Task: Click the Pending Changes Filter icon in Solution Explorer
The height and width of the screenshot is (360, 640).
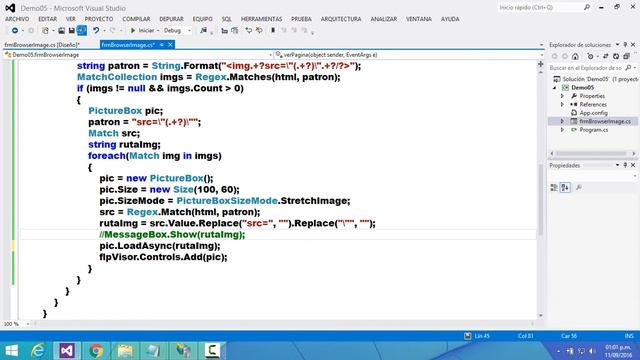Action: coord(590,56)
